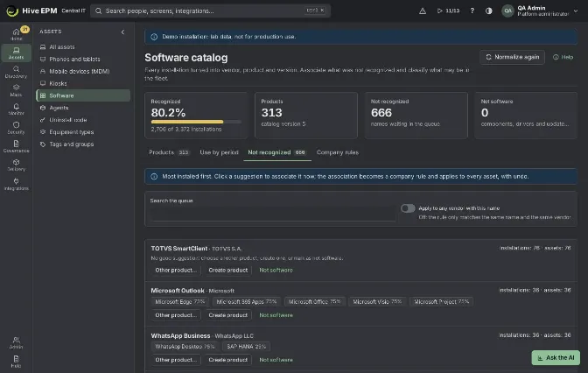Image resolution: width=588 pixels, height=373 pixels.
Task: Open Delivery section icon
Action: click(16, 165)
